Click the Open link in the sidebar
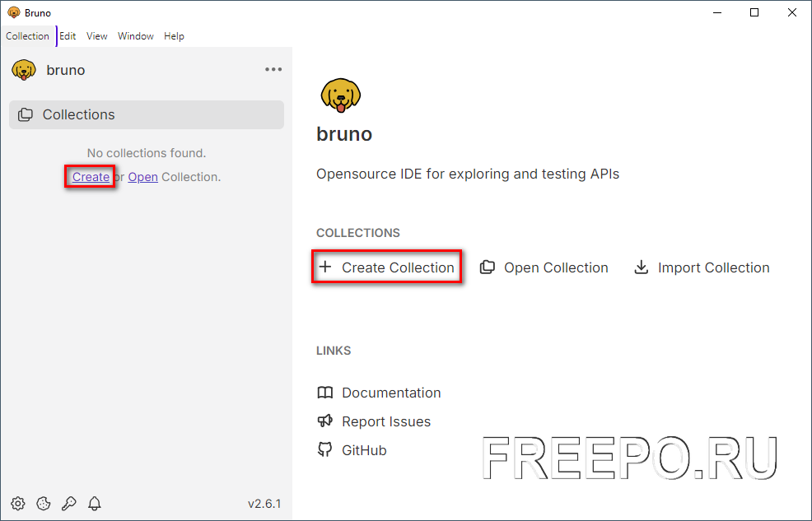This screenshot has height=521, width=812. (x=143, y=177)
